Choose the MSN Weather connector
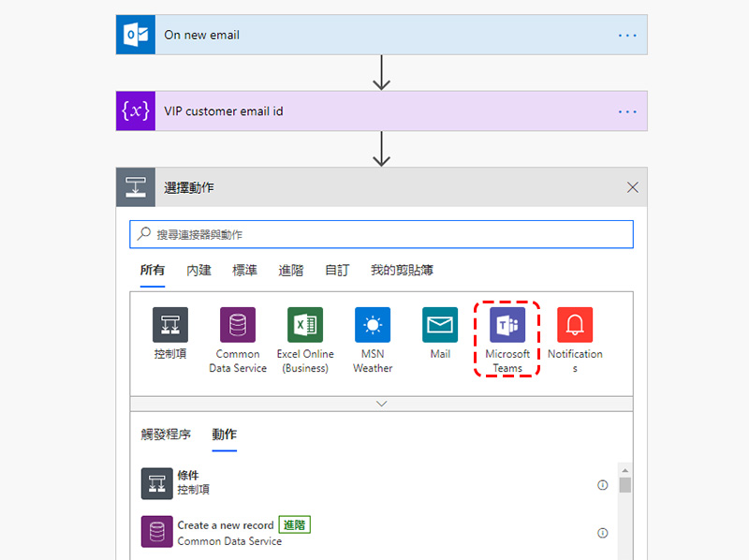Screen dimensions: 749x560 click(373, 340)
